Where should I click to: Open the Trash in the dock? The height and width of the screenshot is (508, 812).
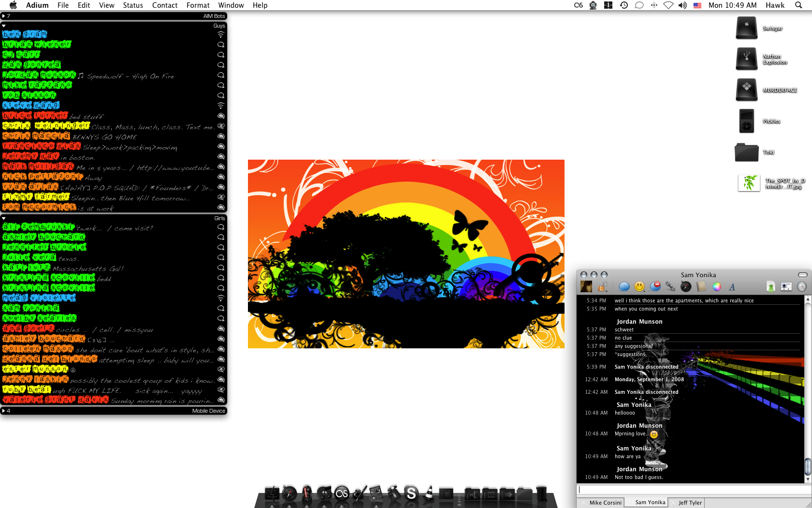(x=541, y=493)
